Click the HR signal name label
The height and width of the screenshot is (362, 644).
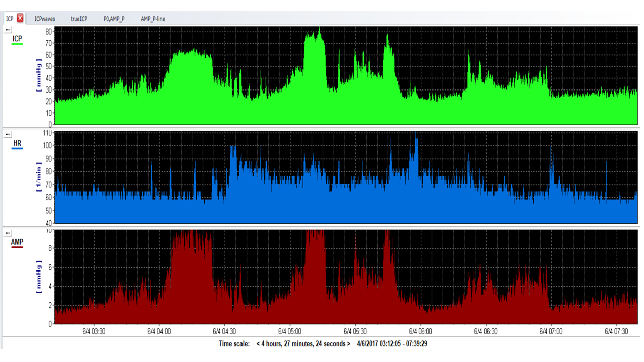[x=17, y=143]
